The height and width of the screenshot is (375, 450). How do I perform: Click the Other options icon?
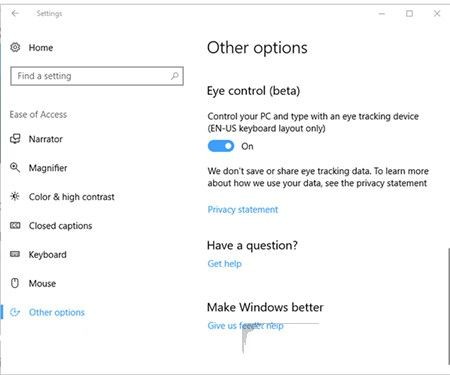(15, 312)
